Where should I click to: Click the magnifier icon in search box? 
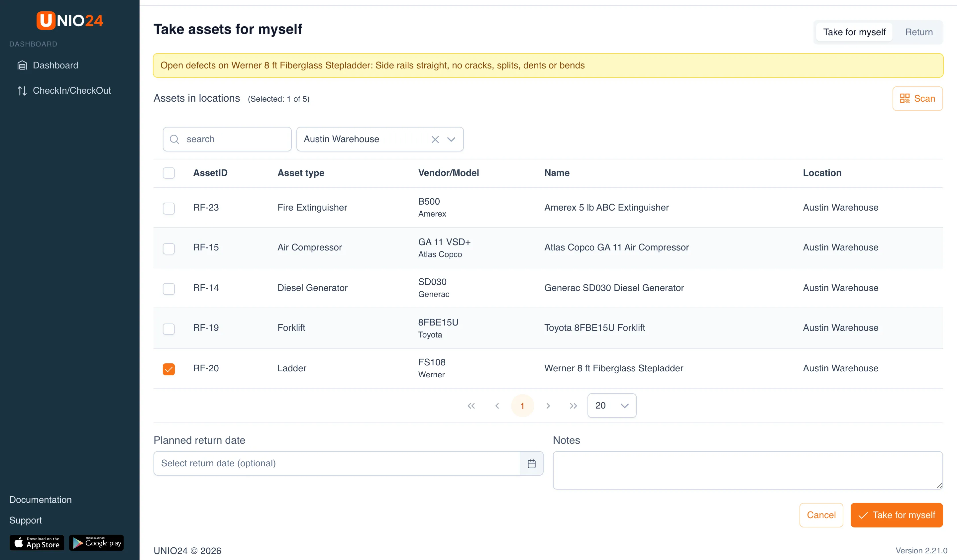pyautogui.click(x=174, y=139)
